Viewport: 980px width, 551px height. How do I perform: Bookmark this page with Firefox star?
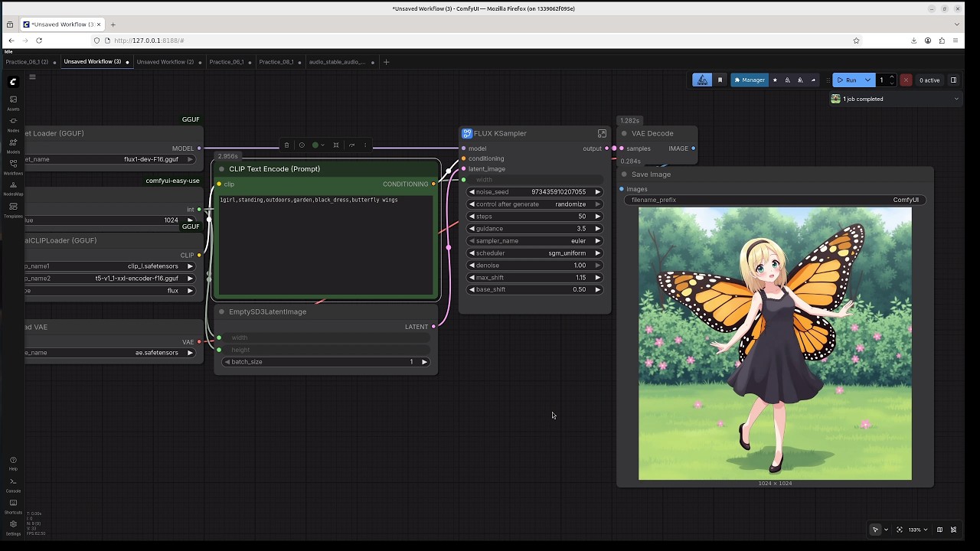(x=856, y=41)
